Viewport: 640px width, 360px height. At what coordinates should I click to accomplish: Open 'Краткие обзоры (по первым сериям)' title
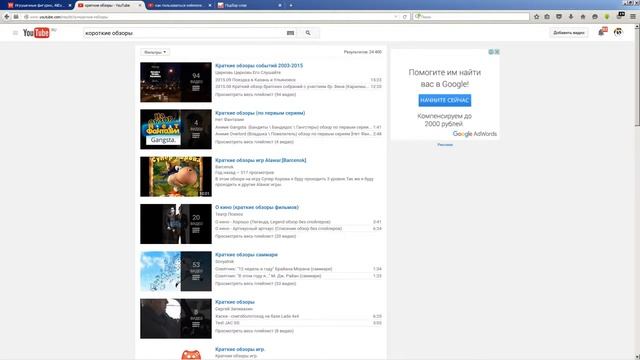tap(260, 113)
